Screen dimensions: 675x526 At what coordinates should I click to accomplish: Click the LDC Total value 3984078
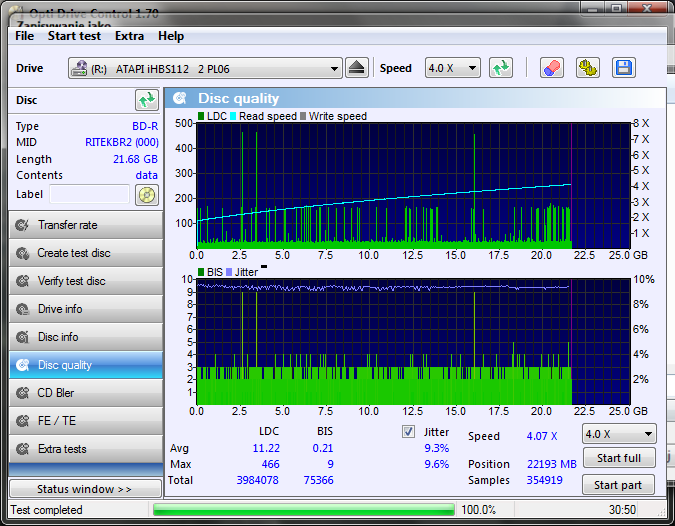[257, 480]
